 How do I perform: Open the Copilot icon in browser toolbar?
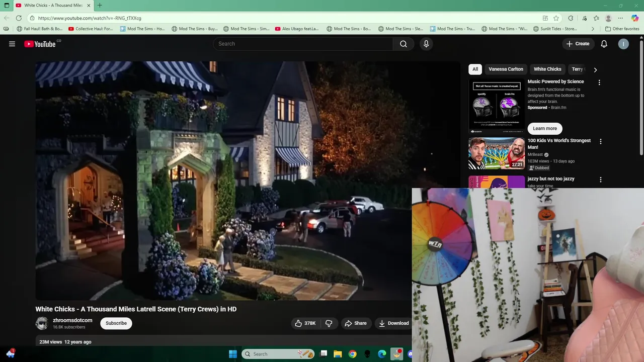(635, 18)
